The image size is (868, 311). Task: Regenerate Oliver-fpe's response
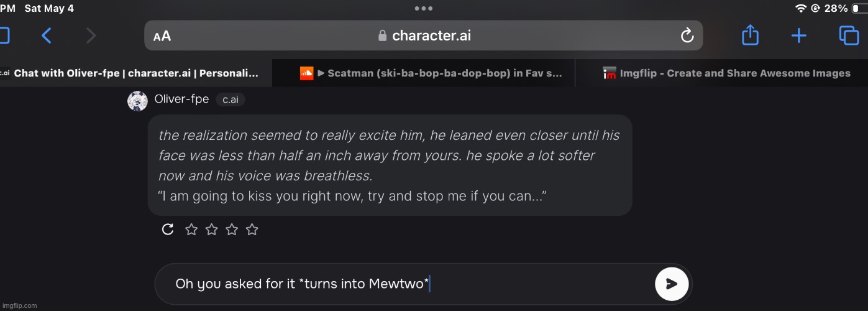point(167,230)
